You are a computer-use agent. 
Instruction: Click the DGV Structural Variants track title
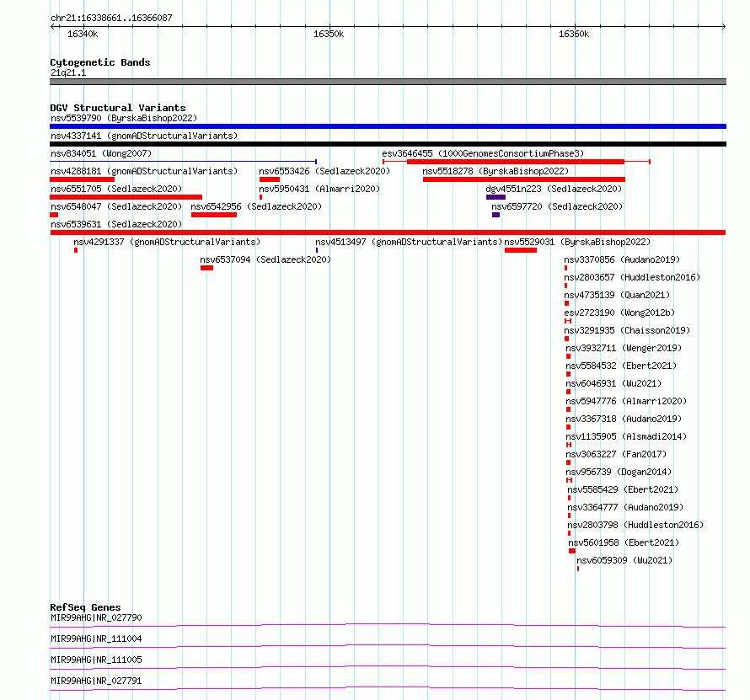click(x=118, y=108)
